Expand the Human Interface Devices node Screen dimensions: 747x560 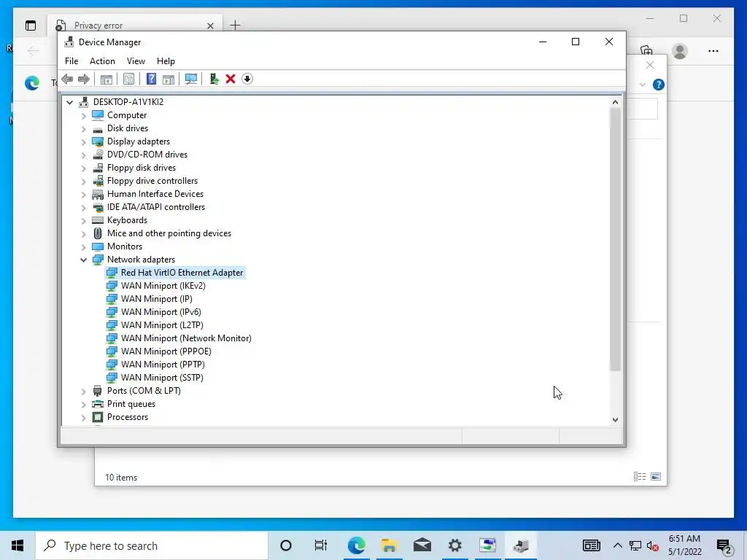tap(83, 194)
